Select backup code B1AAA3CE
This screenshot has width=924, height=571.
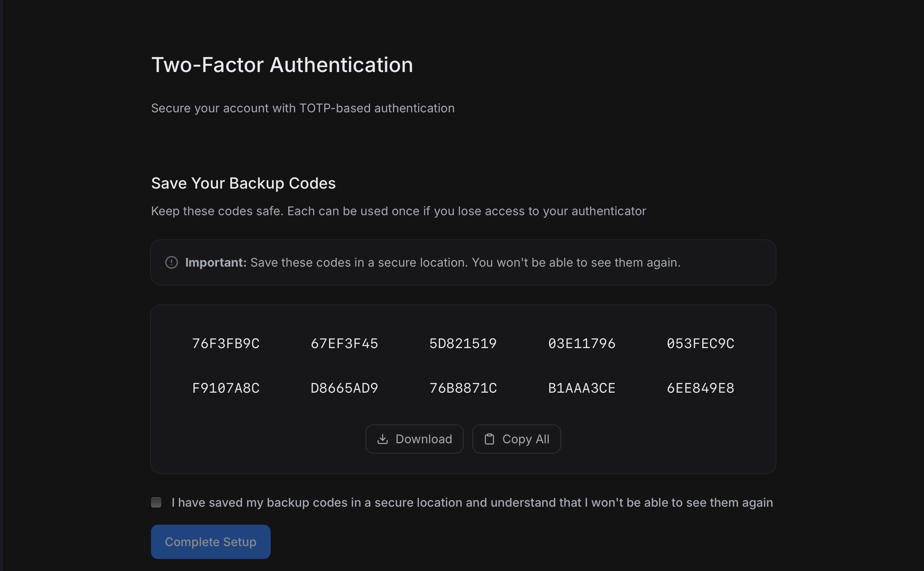(x=582, y=388)
